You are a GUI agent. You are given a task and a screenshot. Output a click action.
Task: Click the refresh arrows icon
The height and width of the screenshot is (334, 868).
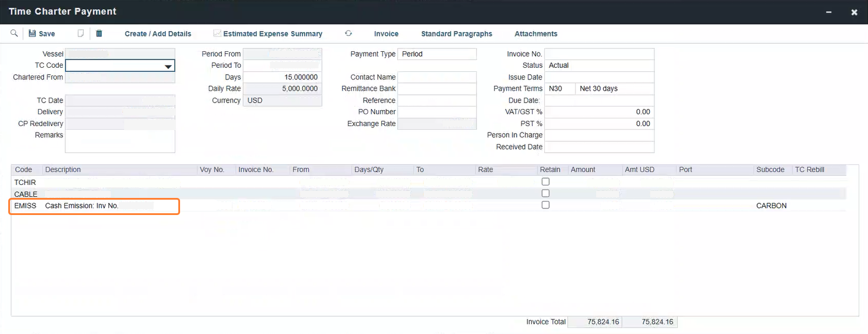click(348, 34)
